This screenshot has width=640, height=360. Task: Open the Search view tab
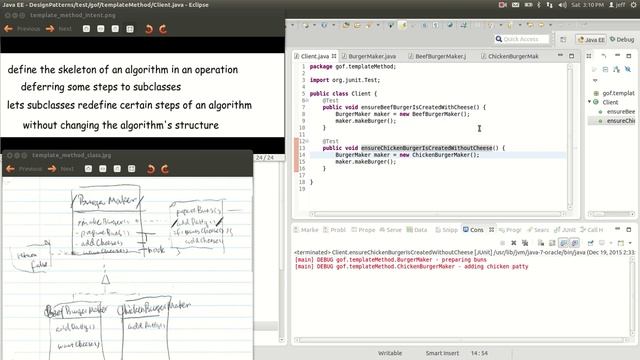538,230
